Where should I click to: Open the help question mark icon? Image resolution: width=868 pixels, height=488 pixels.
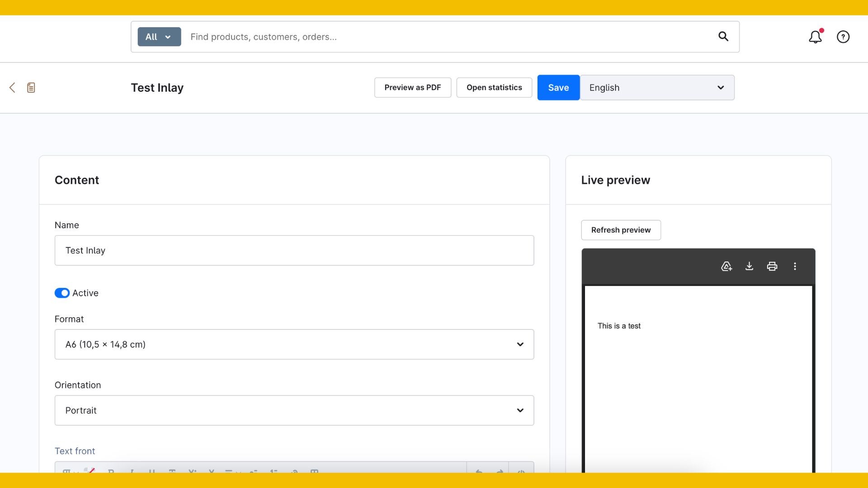point(843,37)
